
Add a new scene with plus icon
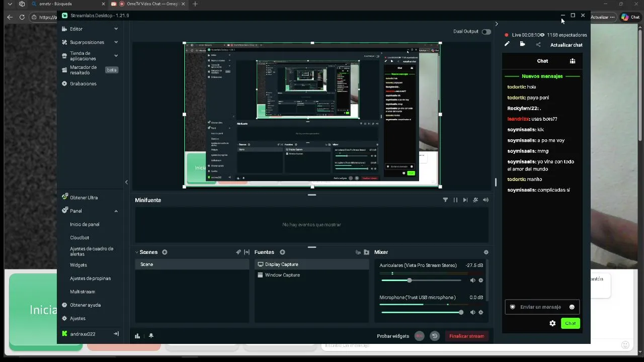click(x=165, y=252)
